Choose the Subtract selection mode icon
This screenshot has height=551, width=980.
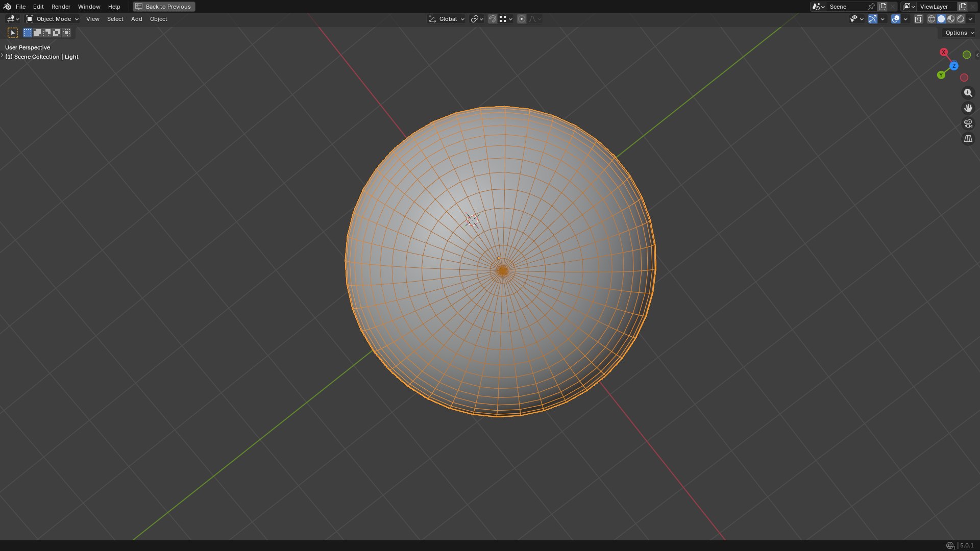[47, 33]
